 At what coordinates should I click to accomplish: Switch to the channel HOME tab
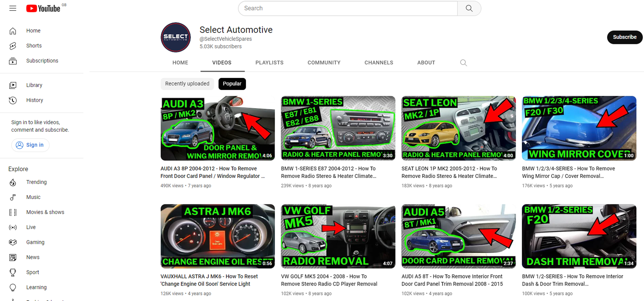click(180, 63)
